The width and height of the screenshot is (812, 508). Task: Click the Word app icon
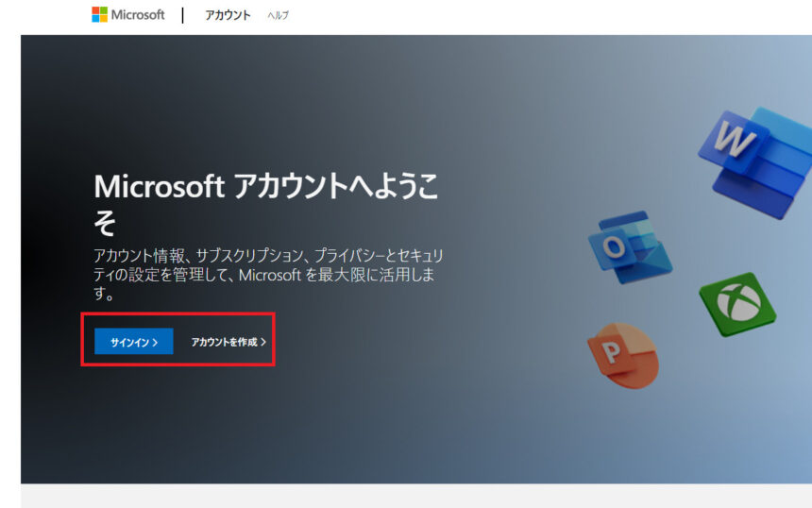(x=755, y=162)
